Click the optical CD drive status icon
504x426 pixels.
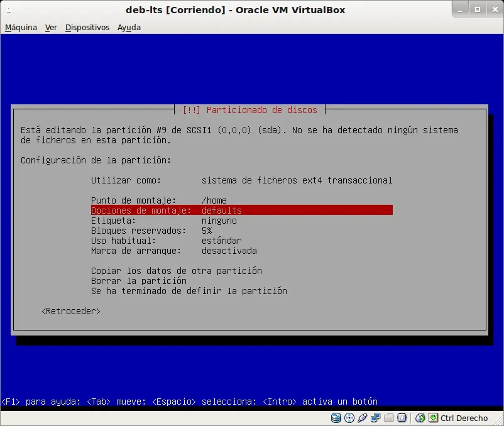click(x=349, y=418)
